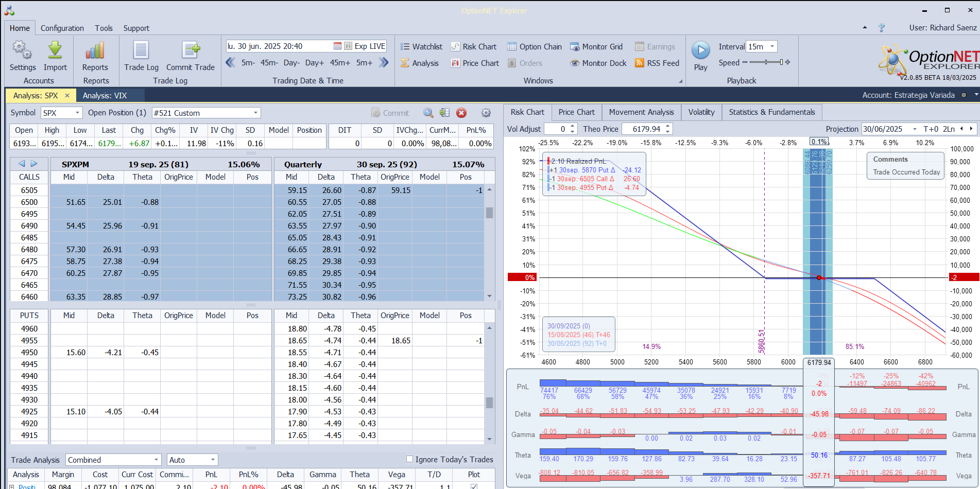Open the Interval 15m dropdown
Image resolution: width=980 pixels, height=489 pixels.
(771, 47)
